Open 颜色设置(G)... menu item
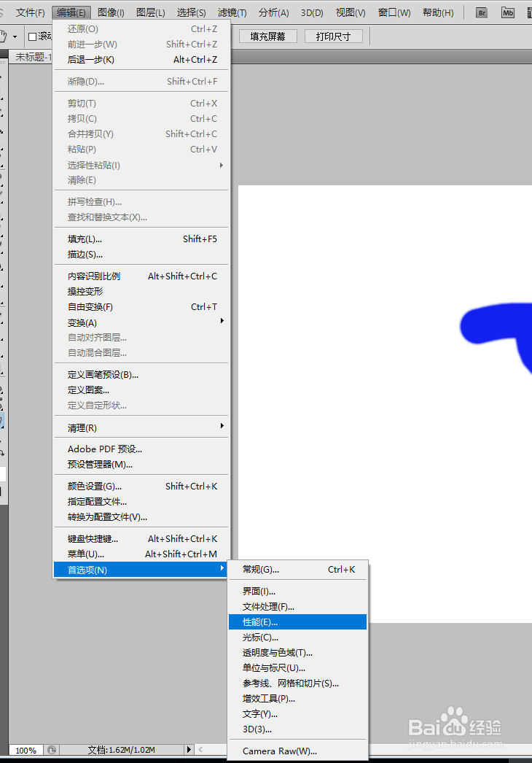This screenshot has height=763, width=532. point(141,486)
